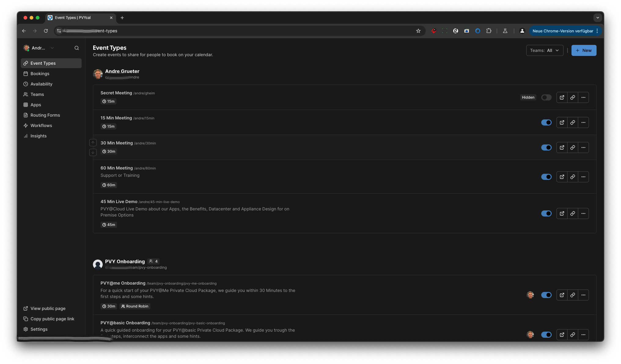Open more options for 45 Min Live Demo
Image resolution: width=621 pixels, height=364 pixels.
point(583,213)
